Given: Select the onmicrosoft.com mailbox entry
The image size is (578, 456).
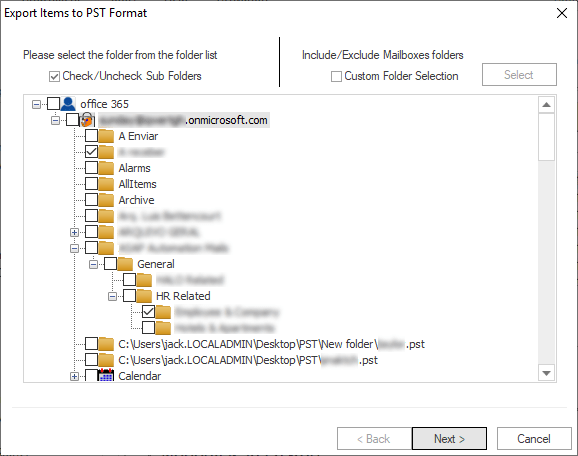Looking at the screenshot, I should pyautogui.click(x=184, y=120).
